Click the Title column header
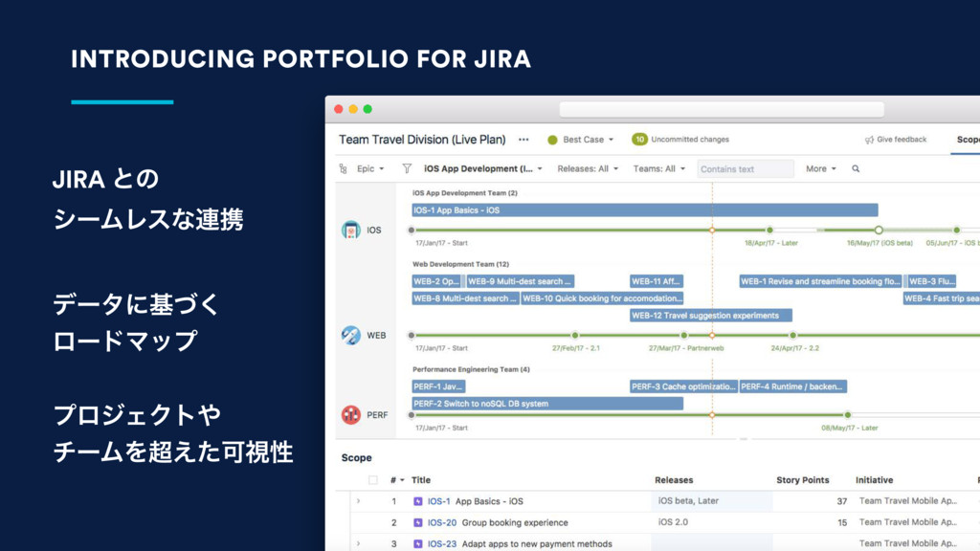This screenshot has width=980, height=551. click(x=421, y=480)
